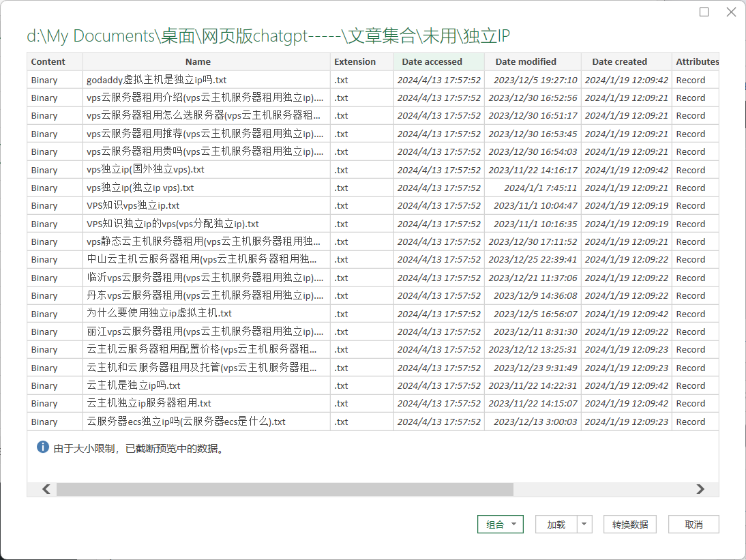Image resolution: width=746 pixels, height=560 pixels.
Task: Close the dialog with the X button
Action: tap(731, 12)
